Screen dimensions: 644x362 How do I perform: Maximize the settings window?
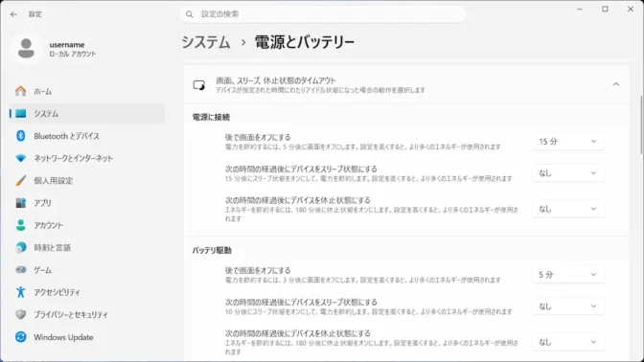(605, 9)
